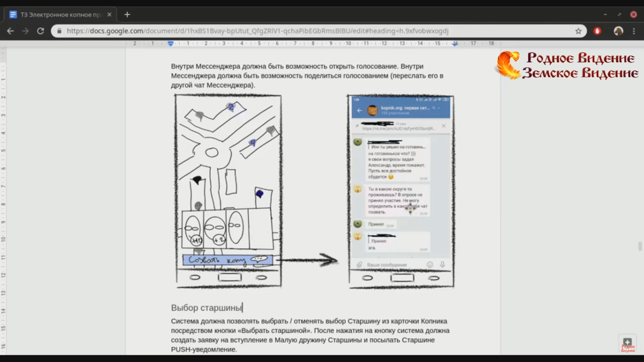Screen dimensions: 644x362
Task: Click the heading Выбор старшины
Action: coord(206,308)
